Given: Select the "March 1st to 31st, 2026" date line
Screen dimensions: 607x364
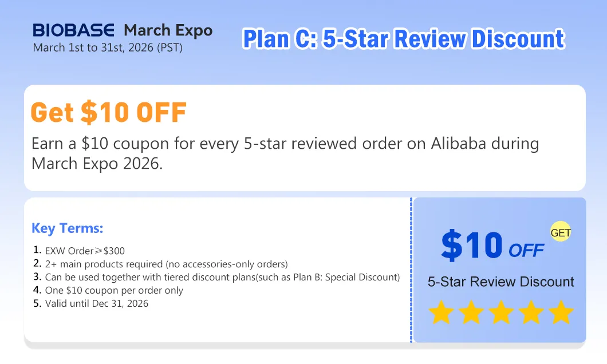Looking at the screenshot, I should point(108,48).
